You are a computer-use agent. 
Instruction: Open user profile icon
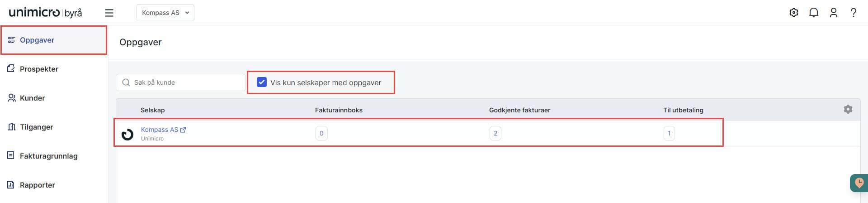(834, 13)
